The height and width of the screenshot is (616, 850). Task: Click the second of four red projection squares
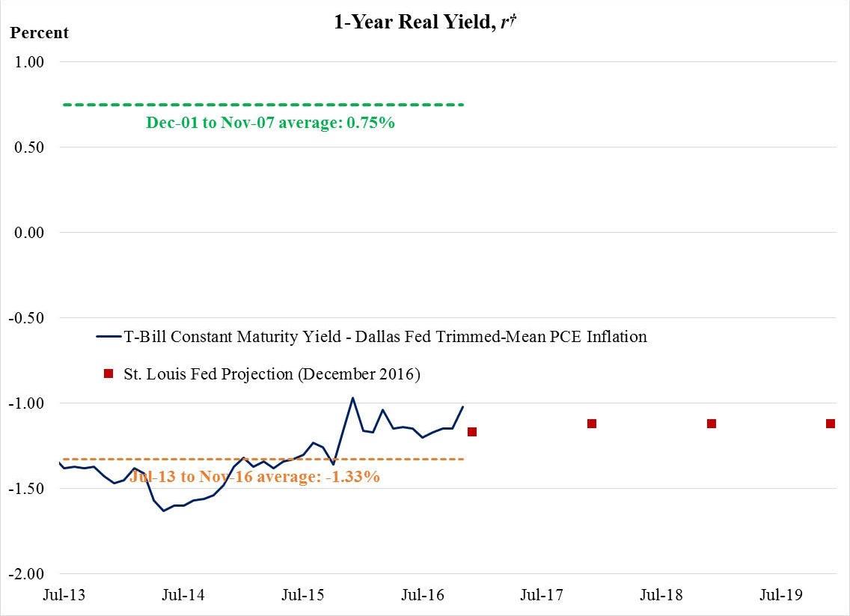(x=592, y=424)
